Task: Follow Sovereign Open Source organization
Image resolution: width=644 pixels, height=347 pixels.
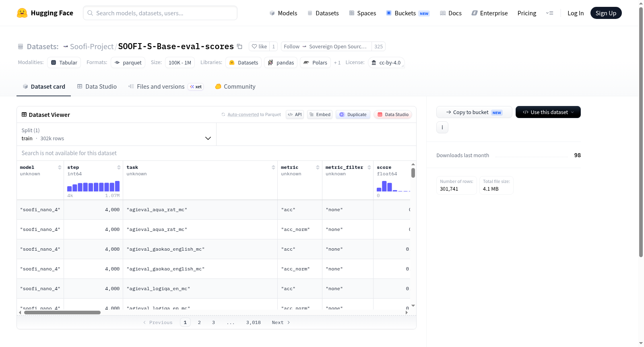Action: point(326,46)
